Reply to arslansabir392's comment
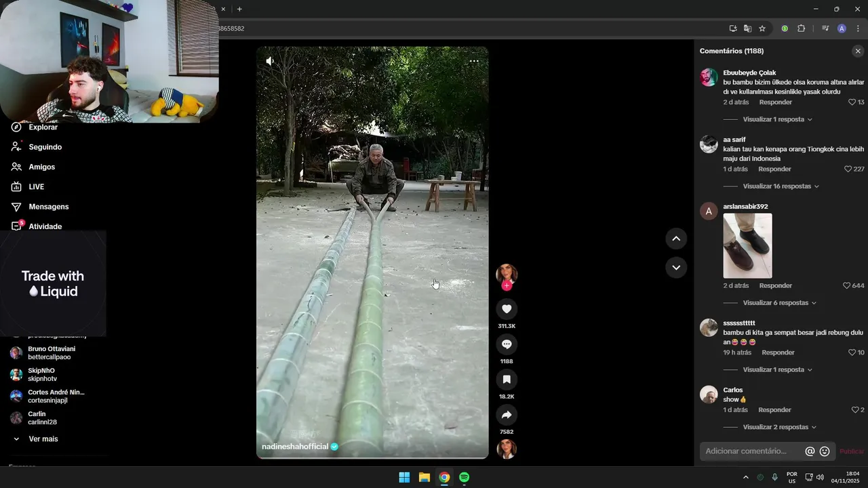The height and width of the screenshot is (488, 868). pos(776,286)
